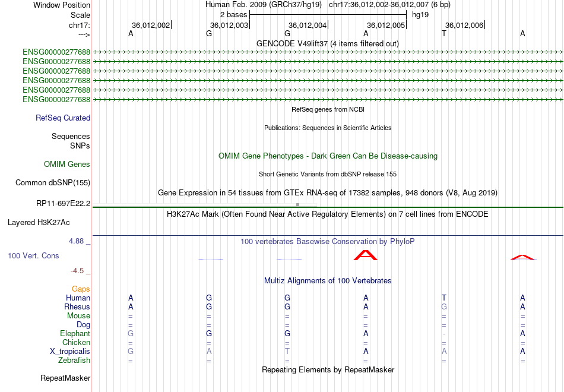Click the RepeatMasker track label

click(x=65, y=378)
